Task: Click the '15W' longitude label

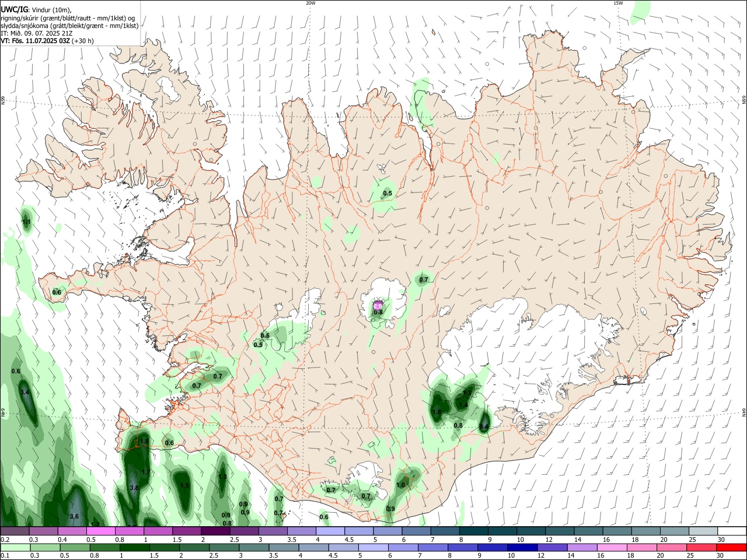Action: pos(618,3)
